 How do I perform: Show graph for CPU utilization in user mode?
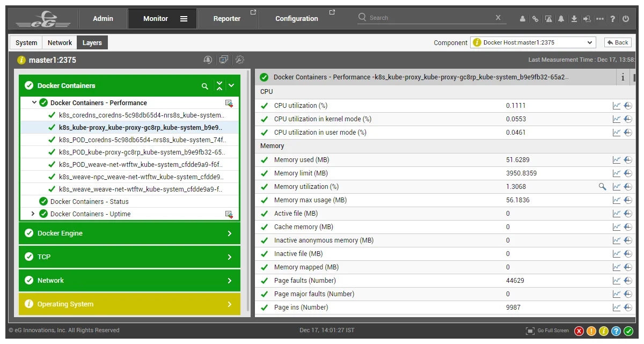point(617,133)
